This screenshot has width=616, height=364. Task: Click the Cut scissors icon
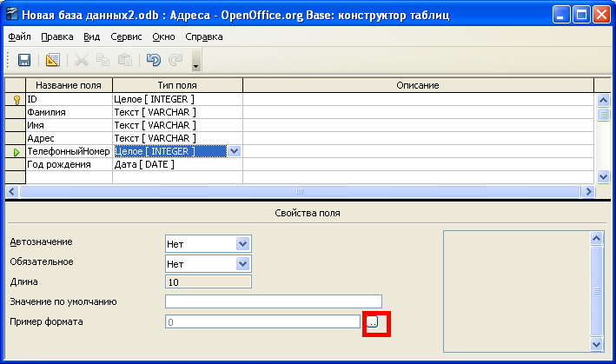coord(82,60)
